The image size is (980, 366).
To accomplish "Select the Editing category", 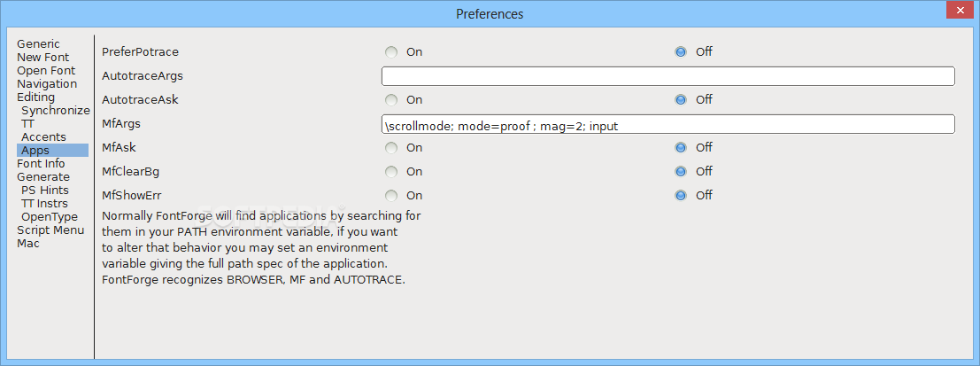I will (x=35, y=97).
